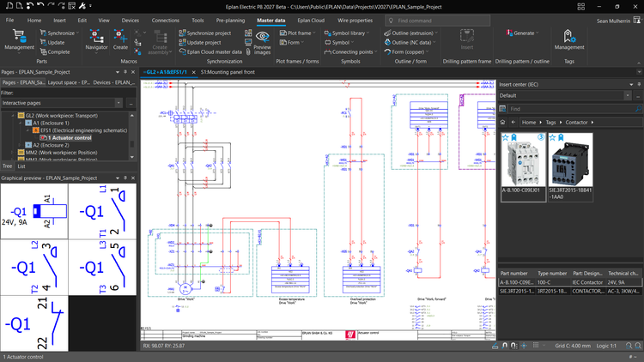Viewport: 644px width, 362px height.
Task: Click the Preview images eye icon
Action: (x=262, y=37)
